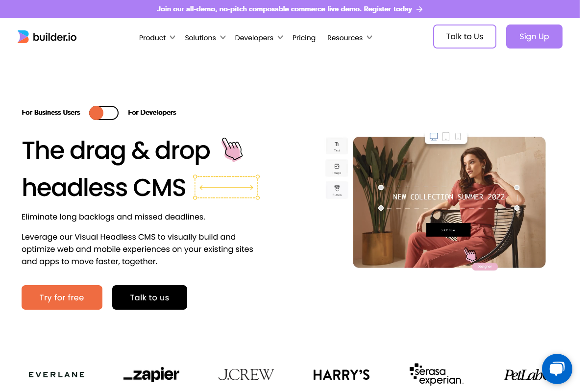Open the chat bubble widget

coord(557,368)
